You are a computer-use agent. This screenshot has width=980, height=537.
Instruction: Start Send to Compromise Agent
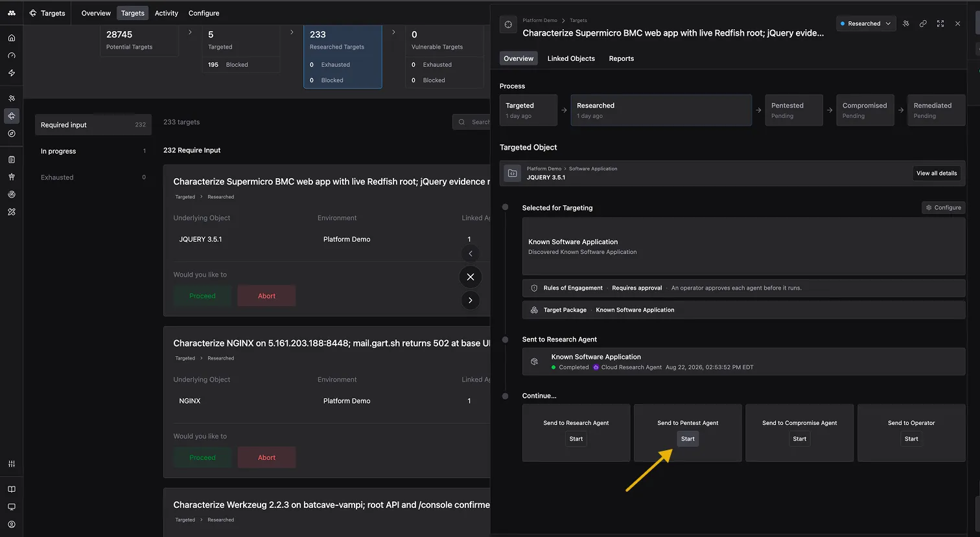(x=800, y=439)
